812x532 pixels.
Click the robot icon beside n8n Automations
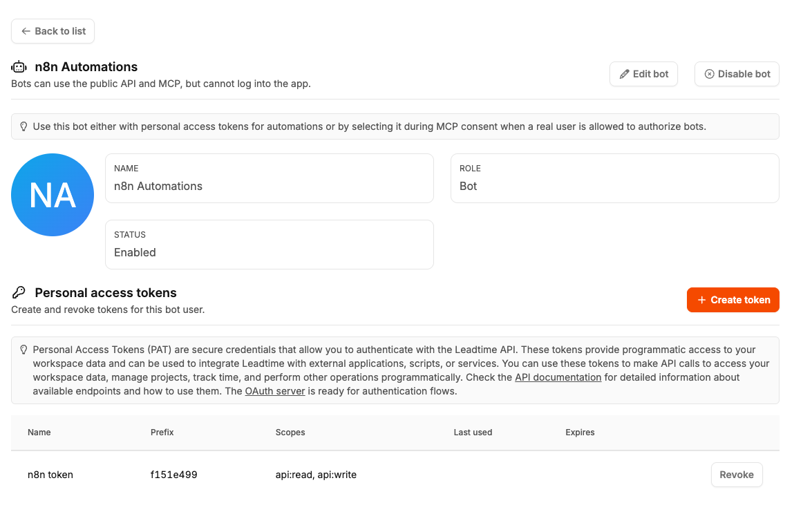point(19,67)
